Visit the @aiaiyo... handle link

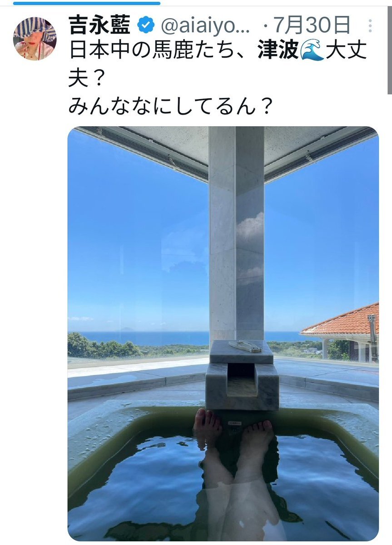point(206,26)
